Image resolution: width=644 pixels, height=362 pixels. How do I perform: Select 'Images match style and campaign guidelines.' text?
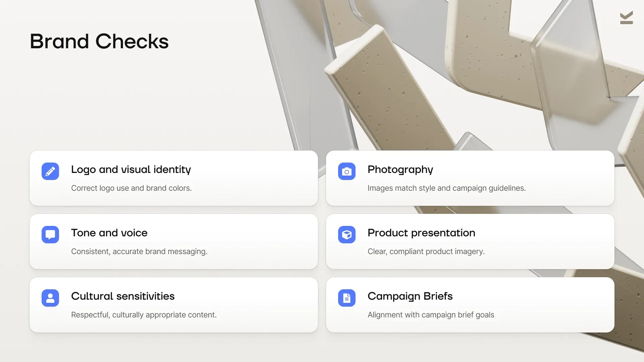[446, 188]
